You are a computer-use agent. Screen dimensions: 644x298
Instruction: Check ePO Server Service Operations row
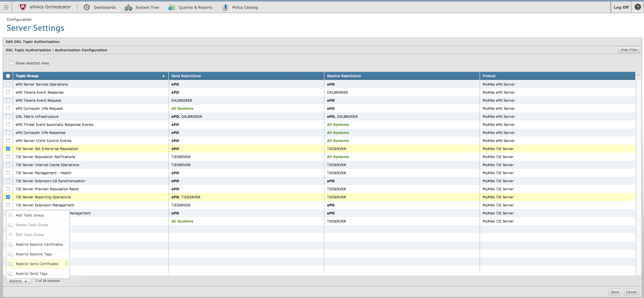click(x=8, y=84)
